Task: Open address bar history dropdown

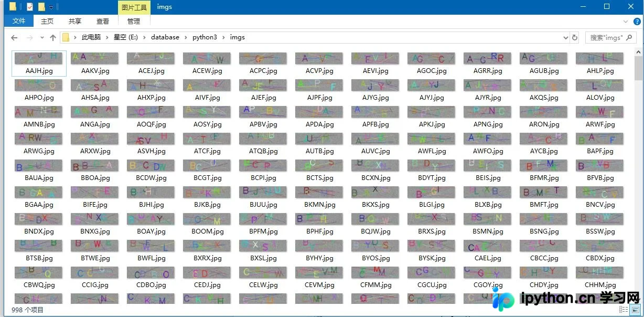Action: click(x=565, y=38)
